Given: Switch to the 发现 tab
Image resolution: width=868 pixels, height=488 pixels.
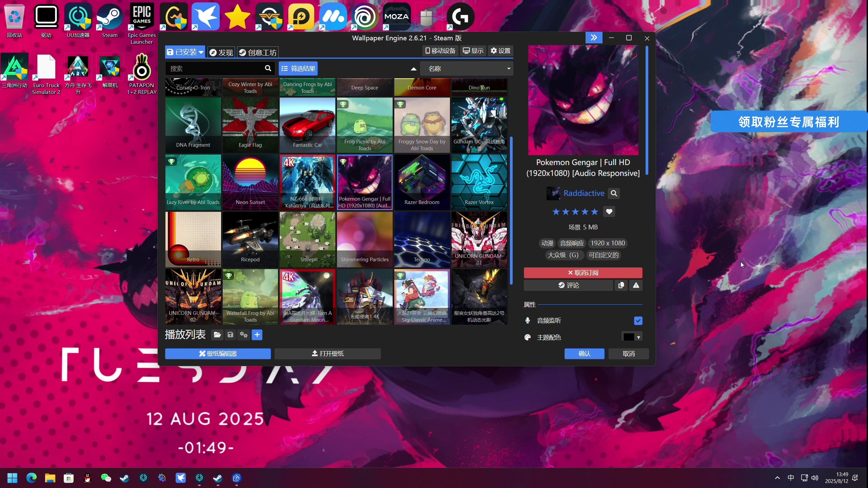Looking at the screenshot, I should (221, 52).
